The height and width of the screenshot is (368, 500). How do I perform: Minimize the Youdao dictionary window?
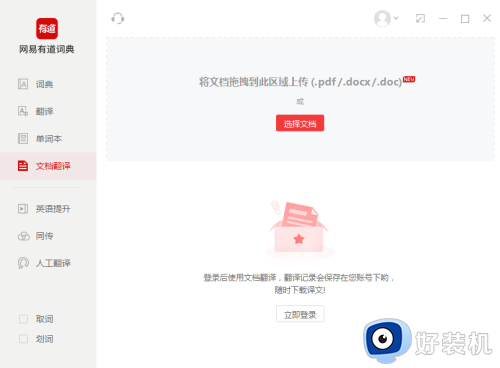pyautogui.click(x=443, y=18)
